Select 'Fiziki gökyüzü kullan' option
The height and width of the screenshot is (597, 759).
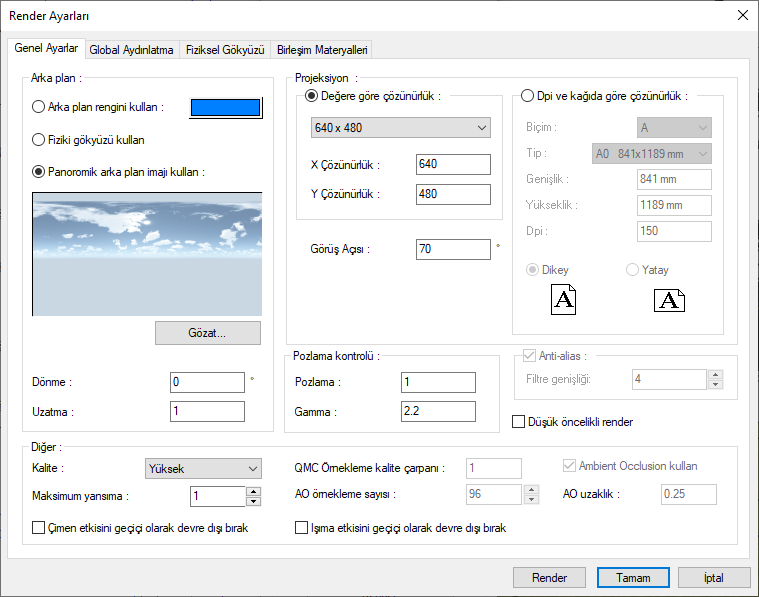(x=39, y=140)
